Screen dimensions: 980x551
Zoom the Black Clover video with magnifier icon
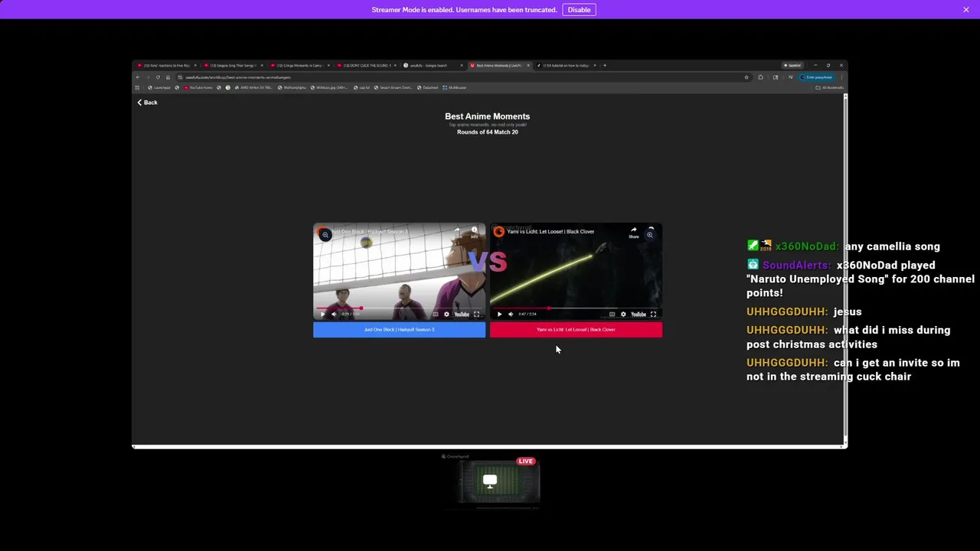[650, 235]
